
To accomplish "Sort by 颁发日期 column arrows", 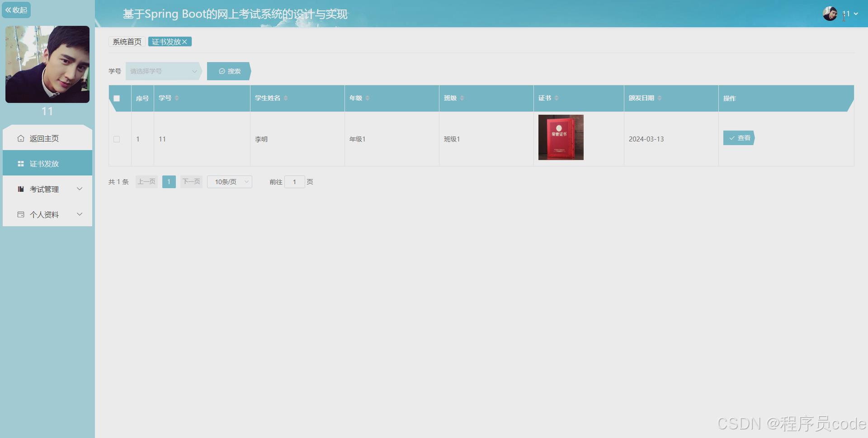I will [660, 98].
